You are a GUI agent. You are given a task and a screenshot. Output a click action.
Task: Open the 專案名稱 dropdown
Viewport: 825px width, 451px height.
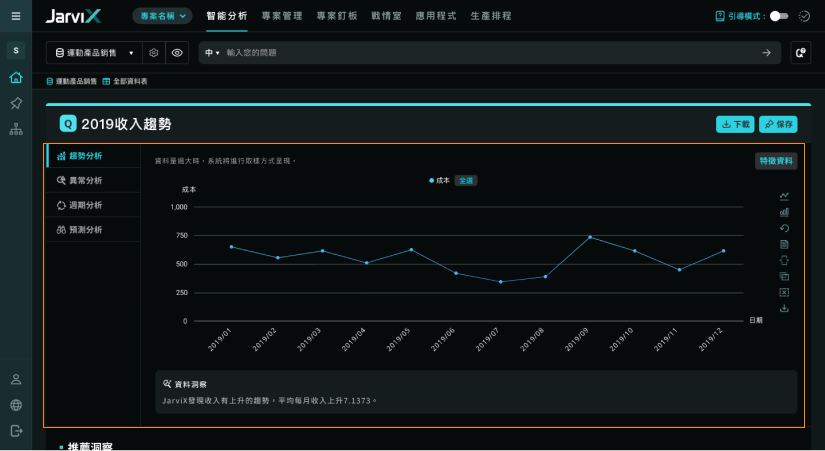tap(163, 16)
